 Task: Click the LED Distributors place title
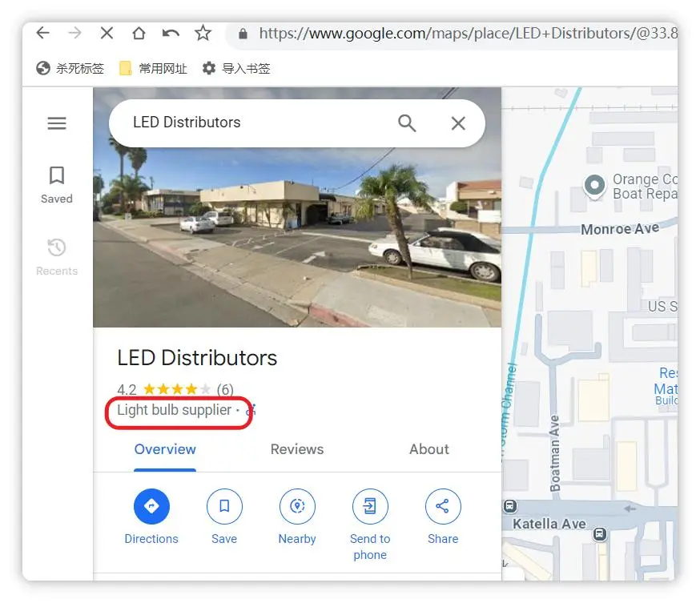click(197, 358)
